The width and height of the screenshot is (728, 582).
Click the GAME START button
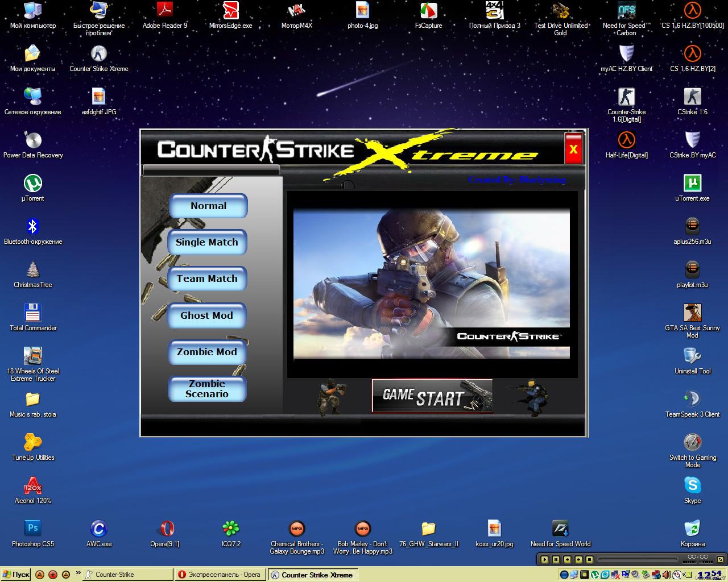432,396
